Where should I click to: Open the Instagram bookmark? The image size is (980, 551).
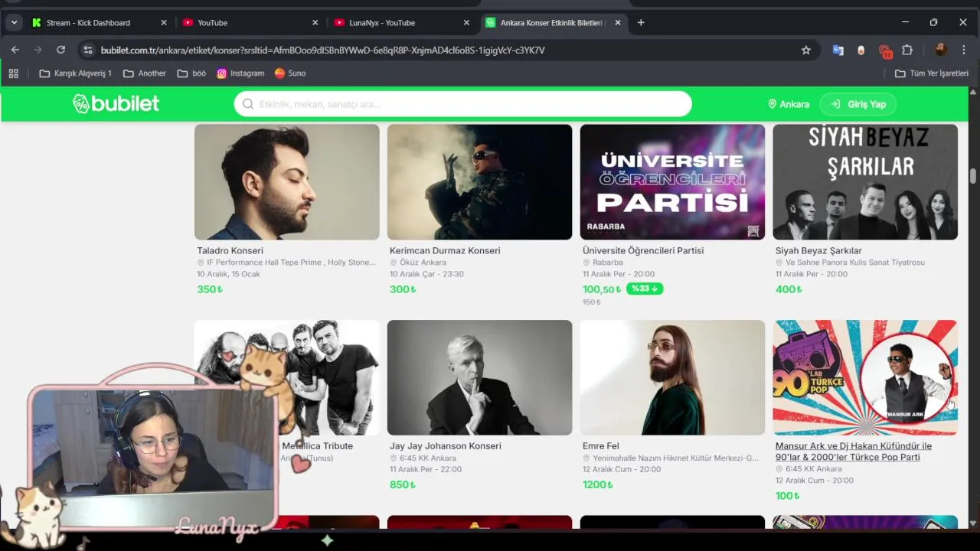pyautogui.click(x=240, y=73)
